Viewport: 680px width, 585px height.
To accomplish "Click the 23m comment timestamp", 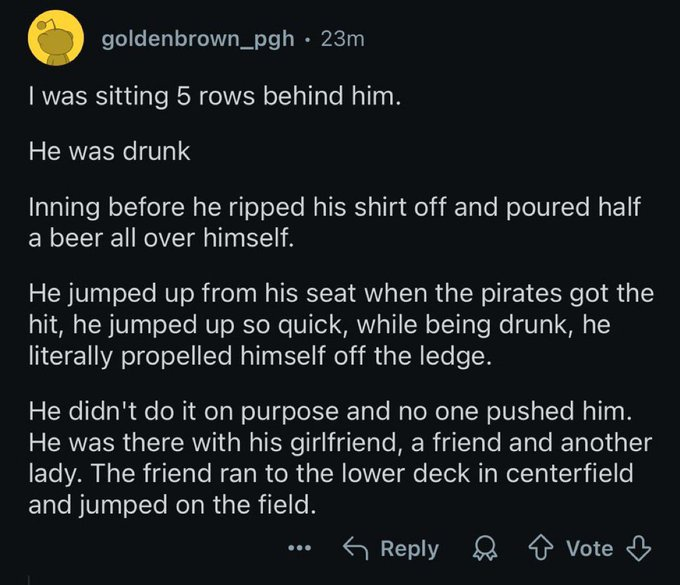I will point(342,39).
